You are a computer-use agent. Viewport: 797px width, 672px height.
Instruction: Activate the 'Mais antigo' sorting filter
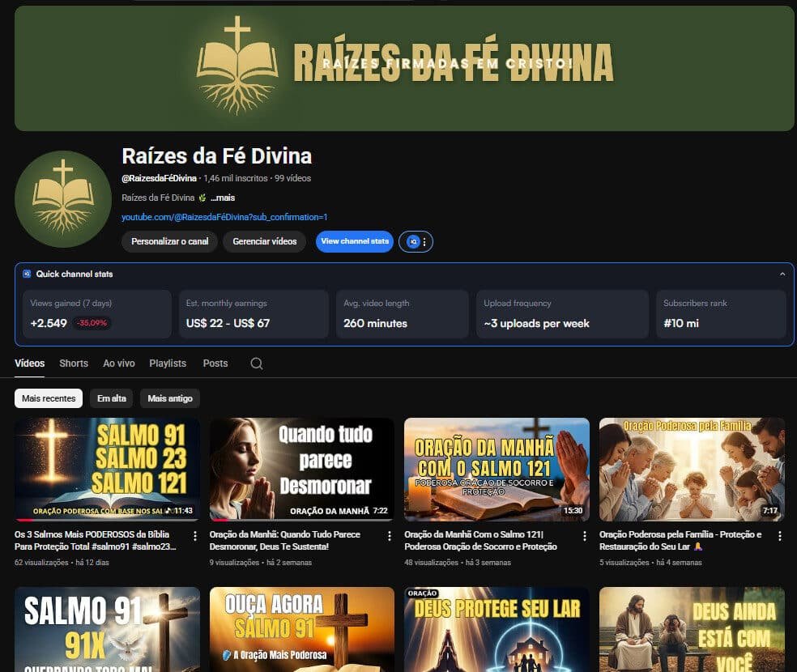(170, 398)
